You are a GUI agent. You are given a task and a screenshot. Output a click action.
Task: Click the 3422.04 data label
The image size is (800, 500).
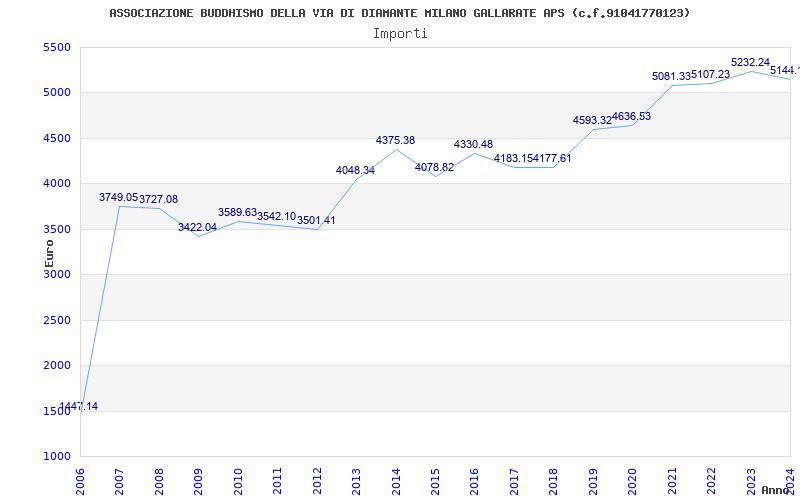[x=197, y=227]
